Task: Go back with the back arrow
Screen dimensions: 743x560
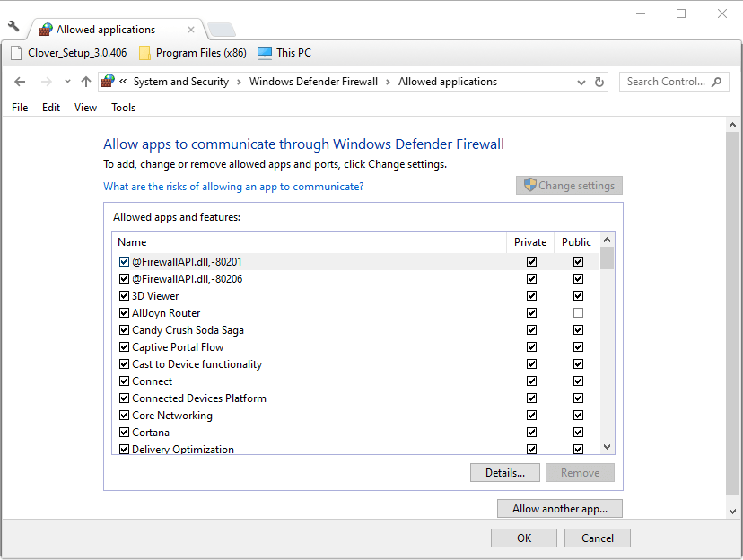Action: (x=20, y=82)
